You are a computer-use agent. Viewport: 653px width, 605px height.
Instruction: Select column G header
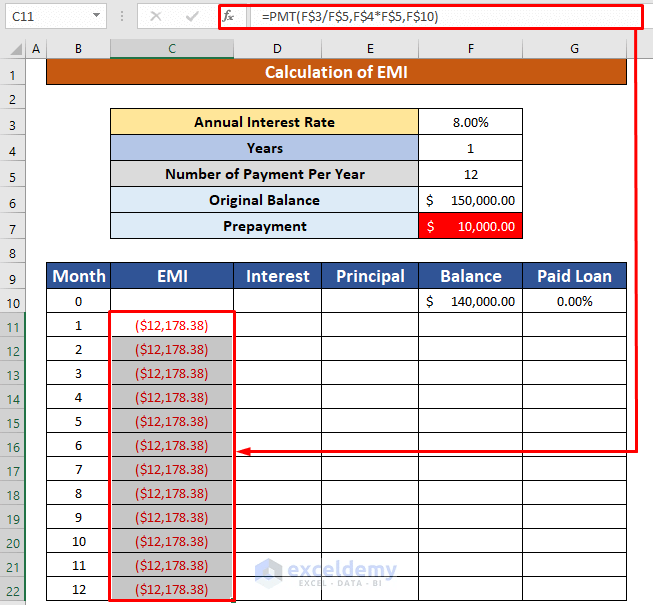pyautogui.click(x=574, y=49)
